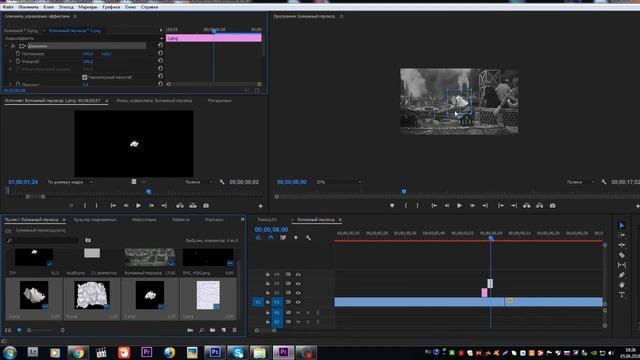This screenshot has width=640, height=360.
Task: Toggle uniform scale checkbox in Effect Controls
Action: 84,77
